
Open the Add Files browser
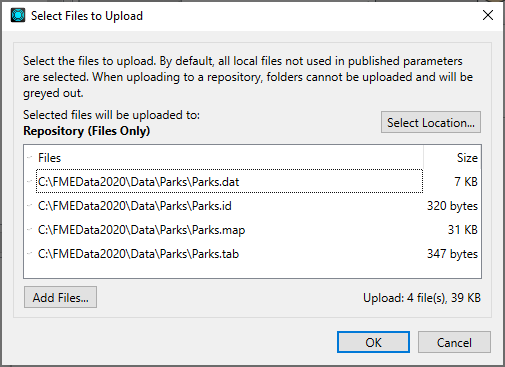60,297
